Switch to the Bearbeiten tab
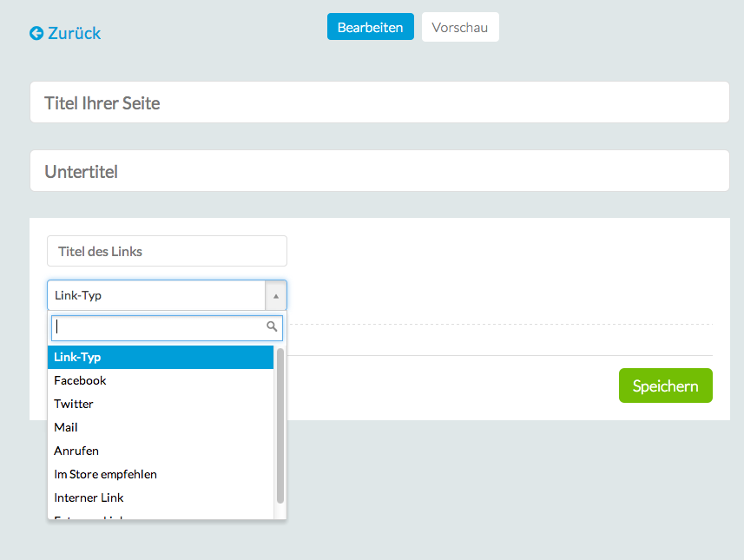744x560 pixels. pos(370,27)
